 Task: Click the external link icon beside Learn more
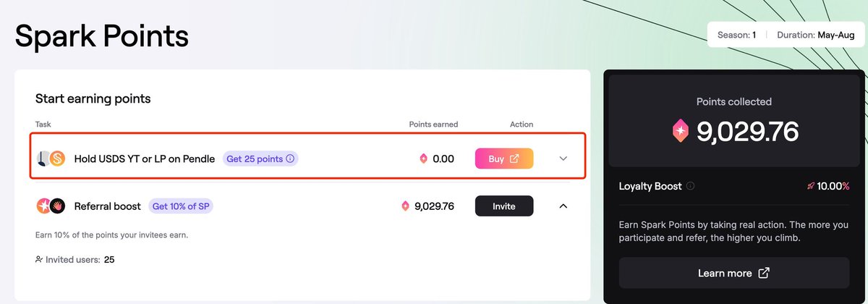coord(764,273)
